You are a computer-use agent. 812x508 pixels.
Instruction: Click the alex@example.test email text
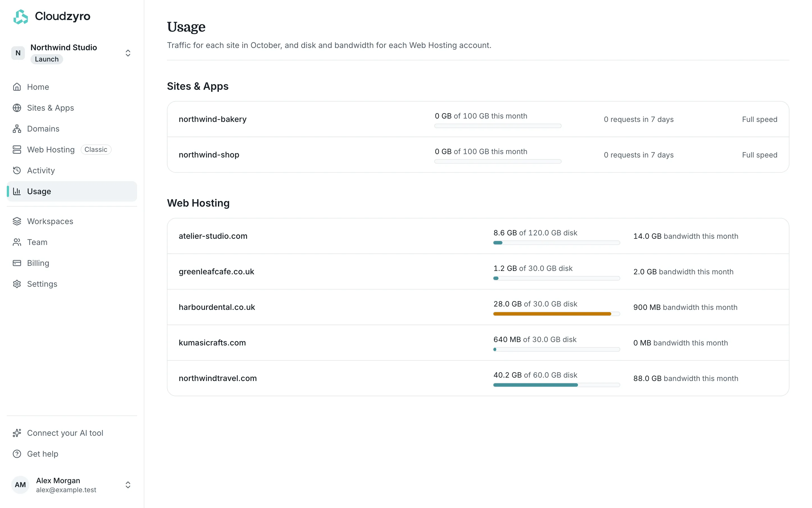(x=66, y=490)
